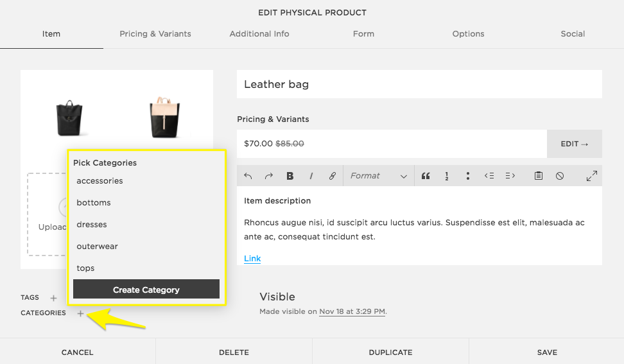Screen dimensions: 624x364
Task: Insert a bulleted list
Action: coord(468,176)
